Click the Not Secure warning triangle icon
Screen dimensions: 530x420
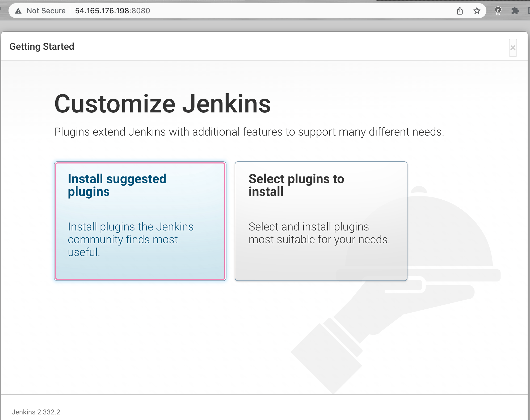(18, 11)
